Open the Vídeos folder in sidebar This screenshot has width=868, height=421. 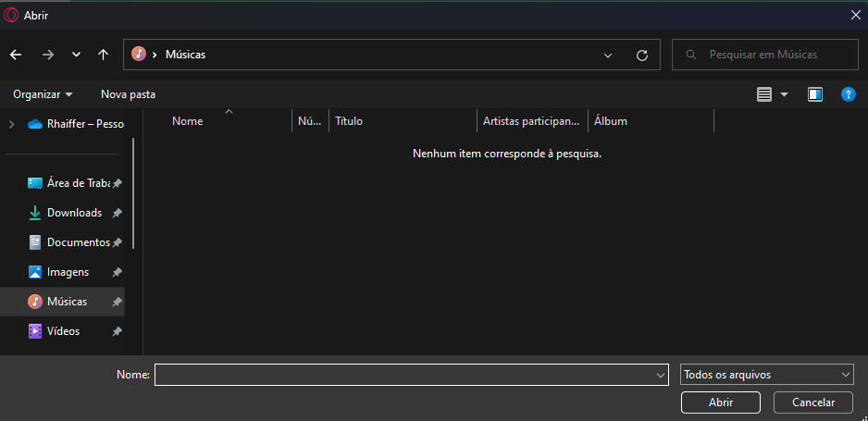tap(63, 331)
